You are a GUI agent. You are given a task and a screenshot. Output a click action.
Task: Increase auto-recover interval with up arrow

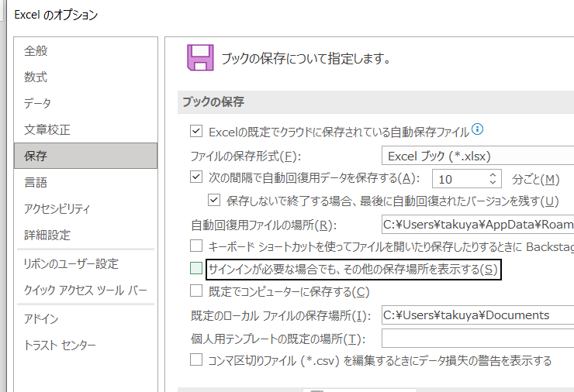pyautogui.click(x=493, y=175)
